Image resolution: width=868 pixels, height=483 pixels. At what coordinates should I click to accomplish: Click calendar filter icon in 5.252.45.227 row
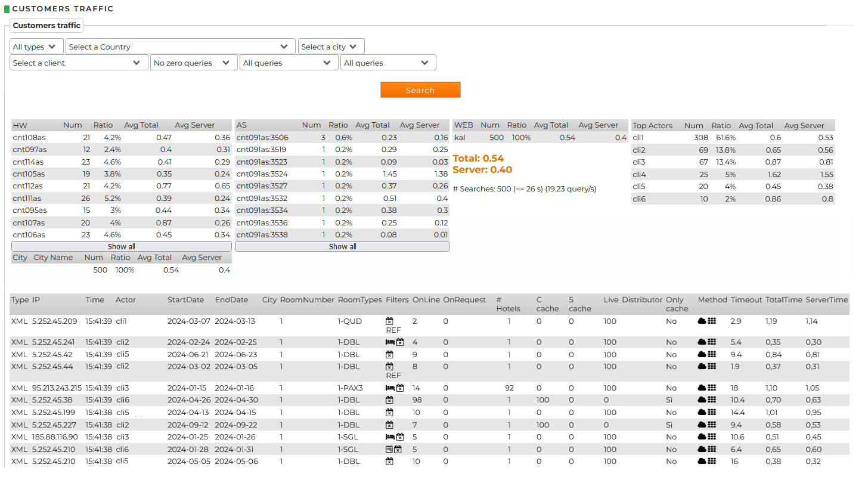point(389,425)
